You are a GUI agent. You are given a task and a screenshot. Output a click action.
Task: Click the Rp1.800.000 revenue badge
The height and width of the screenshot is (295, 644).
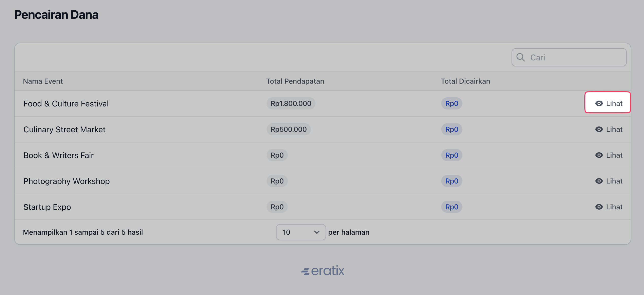pos(291,103)
